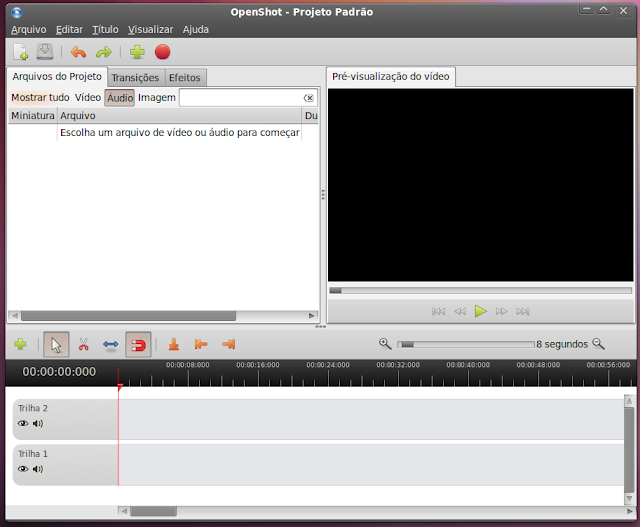640x527 pixels.
Task: Open the Ajuda menu
Action: click(x=196, y=29)
